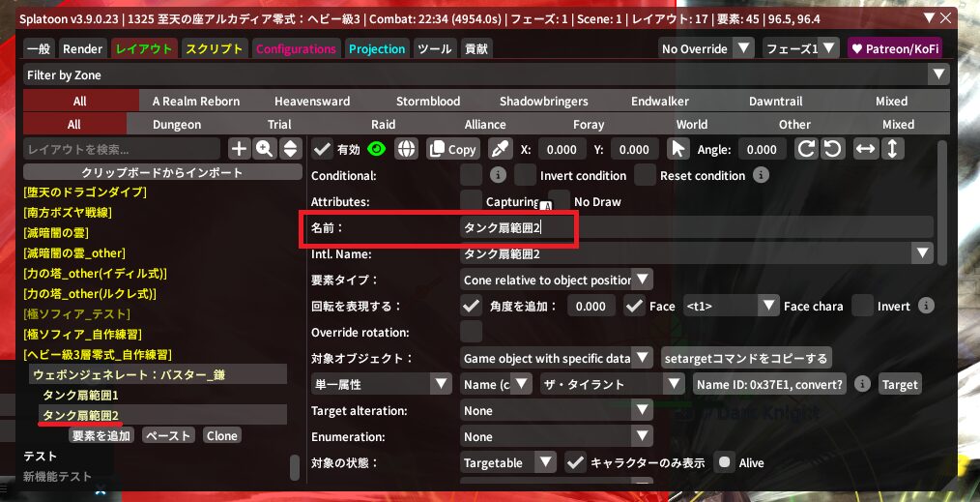Click the Patreon/KoFi button

tap(894, 48)
